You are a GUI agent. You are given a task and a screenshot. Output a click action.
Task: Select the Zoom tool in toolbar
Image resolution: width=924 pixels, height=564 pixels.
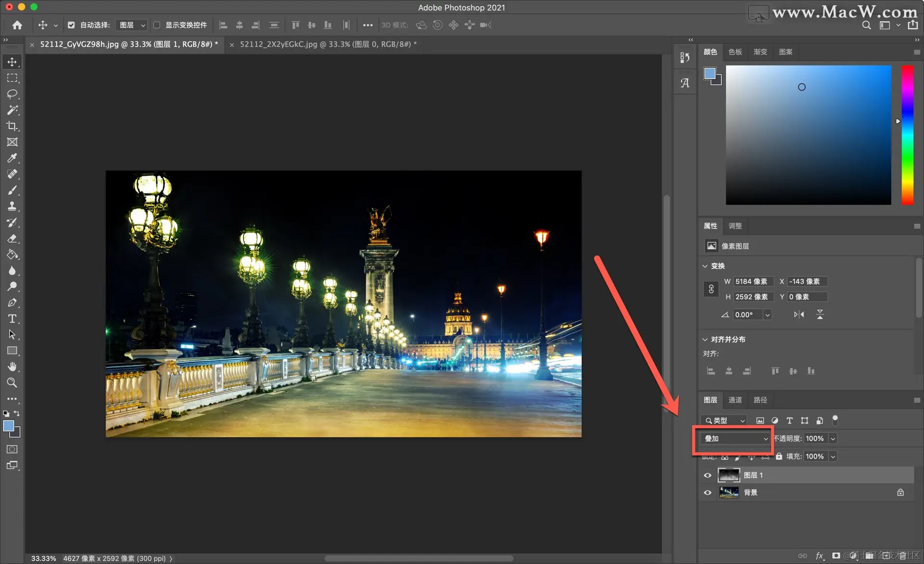(12, 383)
